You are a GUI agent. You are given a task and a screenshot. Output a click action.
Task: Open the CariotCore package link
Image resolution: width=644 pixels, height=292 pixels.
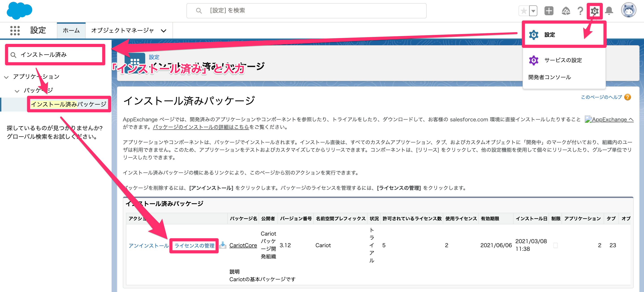(243, 245)
